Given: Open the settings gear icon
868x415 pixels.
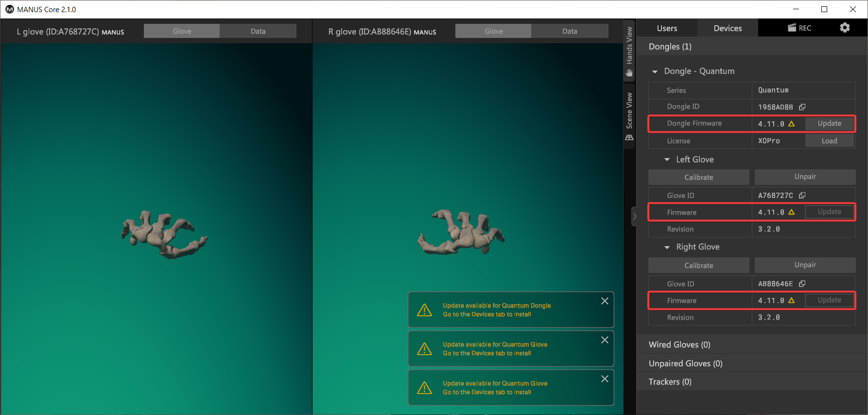Looking at the screenshot, I should [845, 28].
